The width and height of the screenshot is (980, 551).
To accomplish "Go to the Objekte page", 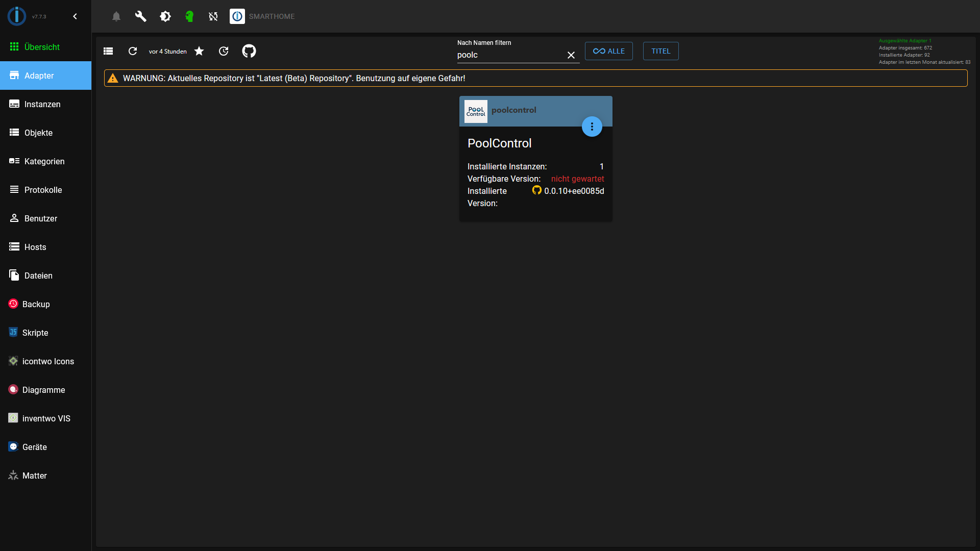I will [x=38, y=133].
